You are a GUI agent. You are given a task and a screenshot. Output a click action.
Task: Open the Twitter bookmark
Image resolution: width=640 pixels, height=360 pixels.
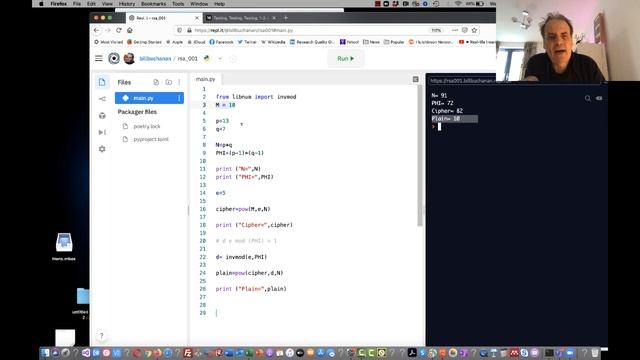(x=247, y=42)
